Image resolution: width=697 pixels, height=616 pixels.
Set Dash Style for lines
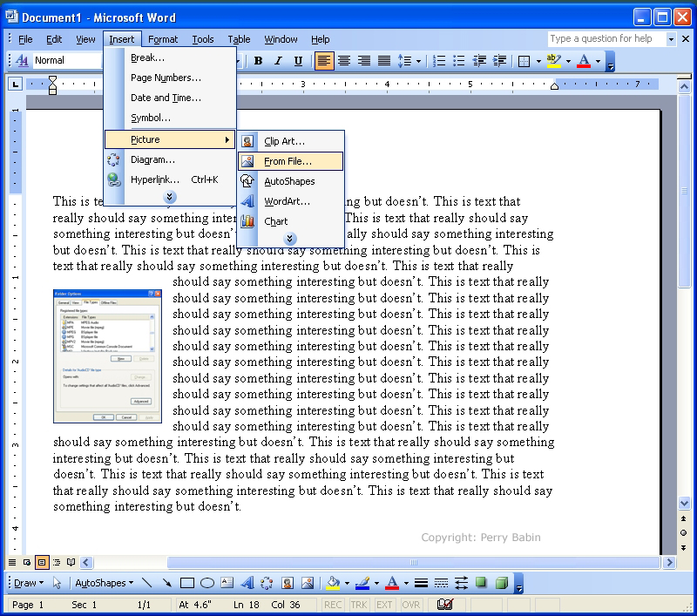click(x=441, y=583)
